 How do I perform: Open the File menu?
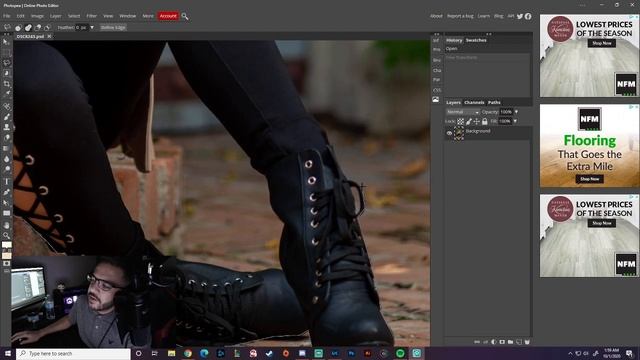point(7,16)
